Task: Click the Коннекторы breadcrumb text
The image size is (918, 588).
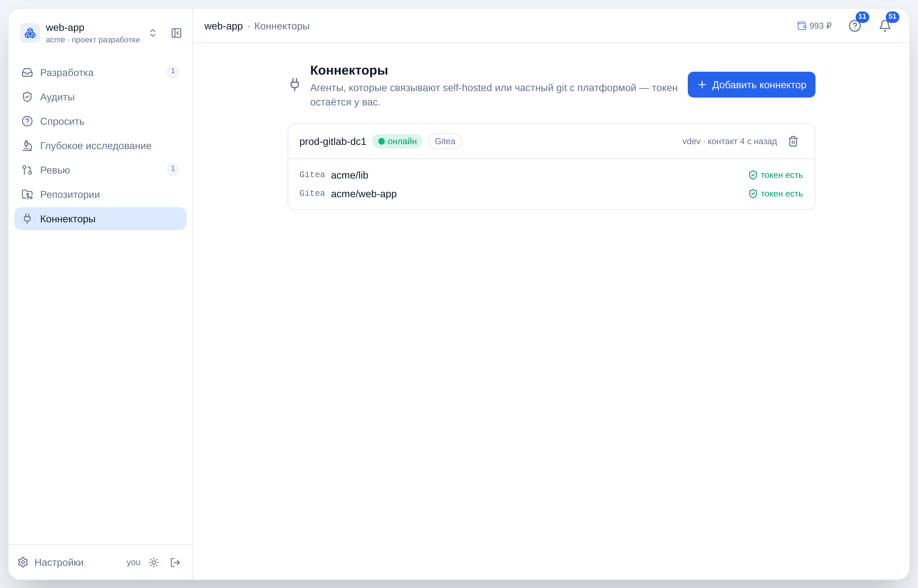Action: 282,26
